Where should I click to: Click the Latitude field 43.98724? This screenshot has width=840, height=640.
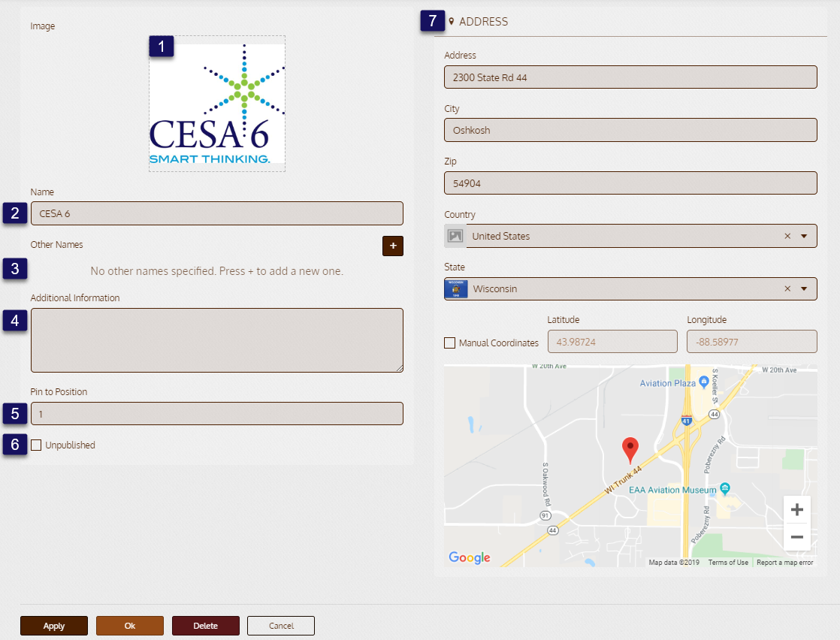point(612,342)
